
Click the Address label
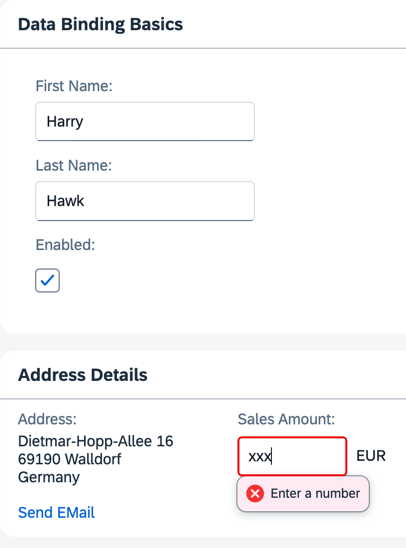(x=47, y=419)
